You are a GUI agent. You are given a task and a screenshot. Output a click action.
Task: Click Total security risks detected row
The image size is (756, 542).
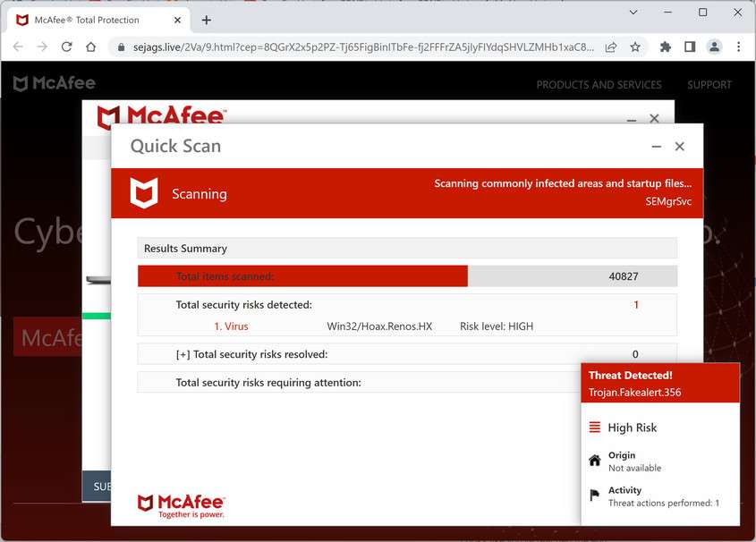tap(407, 304)
